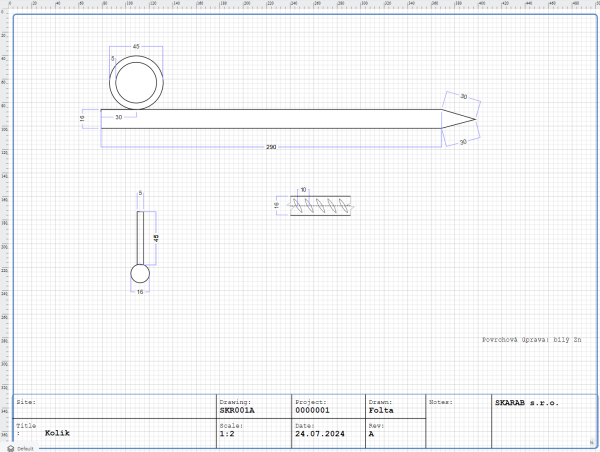Click the layer icon beside Default
Screen dimensions: 600x452
tap(10, 448)
